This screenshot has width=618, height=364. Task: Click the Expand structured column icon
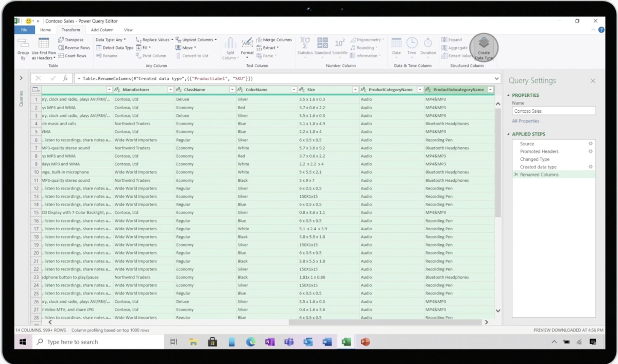(444, 39)
